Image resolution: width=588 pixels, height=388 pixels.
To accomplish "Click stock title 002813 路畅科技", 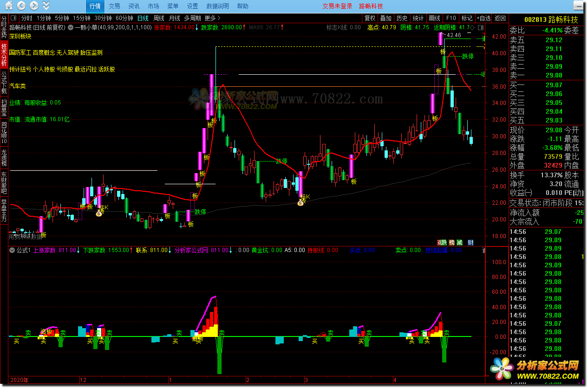I will pyautogui.click(x=551, y=19).
